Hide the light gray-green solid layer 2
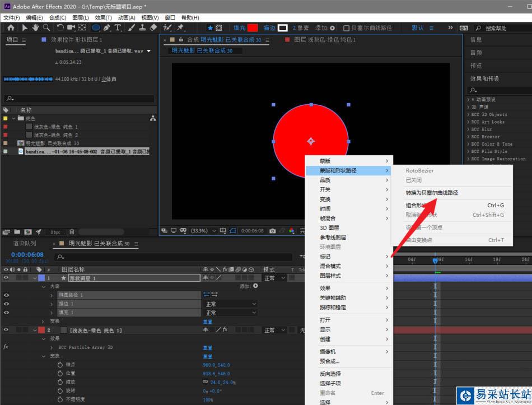The image size is (532, 405). pos(6,329)
